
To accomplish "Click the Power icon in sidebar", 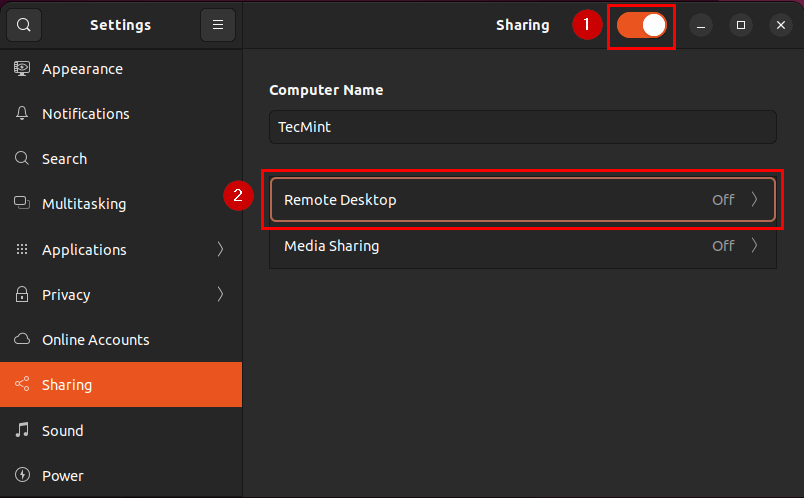I will [x=22, y=476].
